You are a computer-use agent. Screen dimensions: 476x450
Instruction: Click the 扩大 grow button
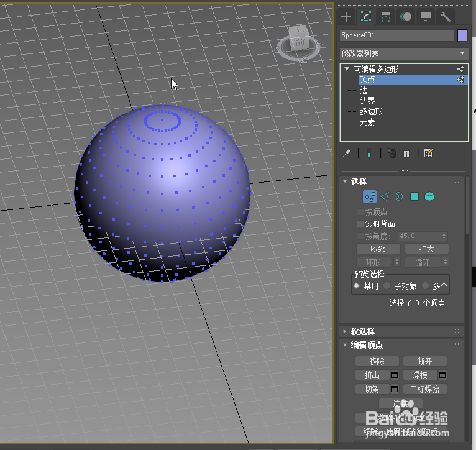coord(426,249)
